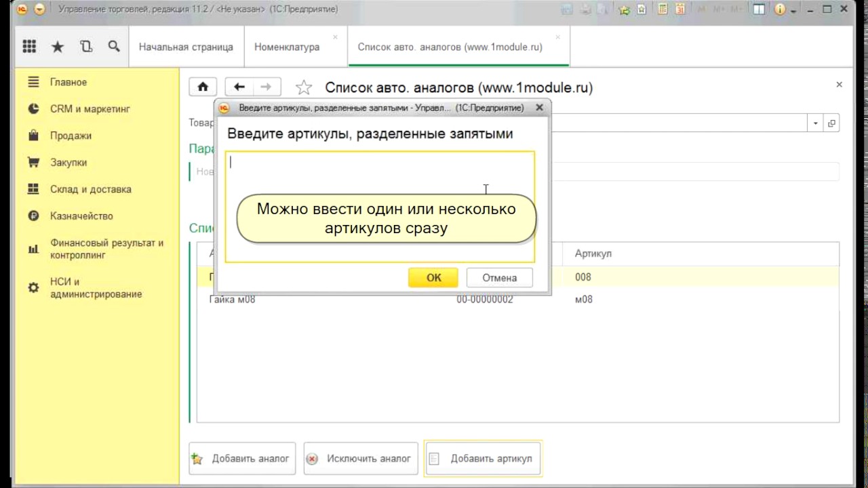Screen dimensions: 868x488
Task: Click the open button beside Товар field
Action: tap(831, 123)
